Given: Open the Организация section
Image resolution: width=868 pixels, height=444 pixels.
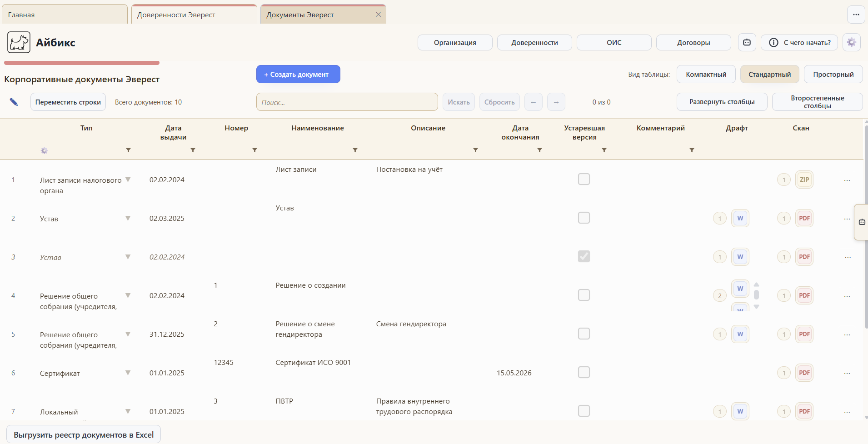Looking at the screenshot, I should click(x=455, y=42).
